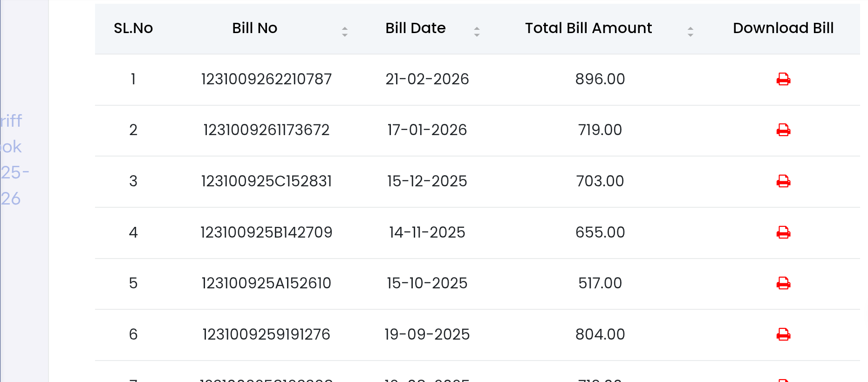Viewport: 868px width, 382px height.
Task: Click the 517.00 amount in row 5
Action: pos(600,283)
